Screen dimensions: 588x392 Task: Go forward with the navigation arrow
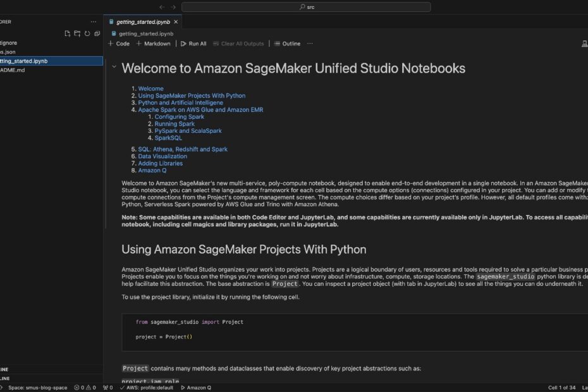click(173, 7)
